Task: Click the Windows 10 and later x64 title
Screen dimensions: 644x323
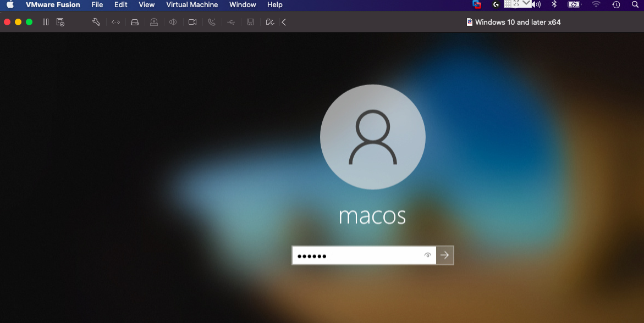Action: (518, 22)
